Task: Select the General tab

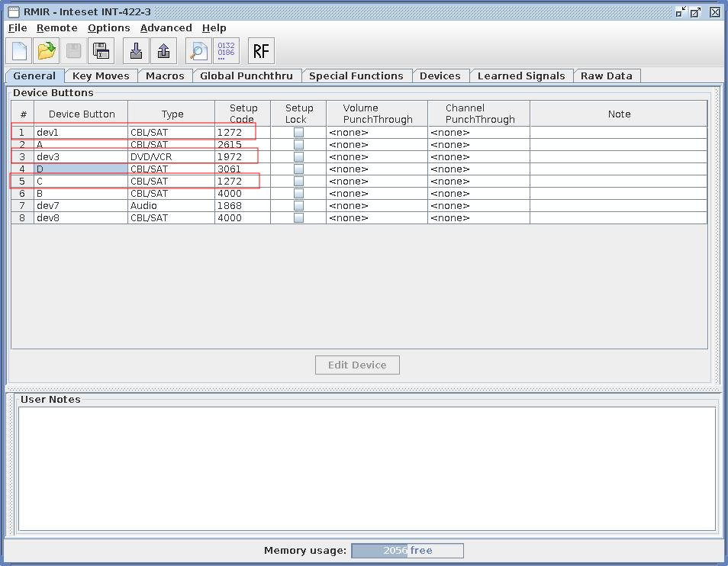Action: pos(34,76)
